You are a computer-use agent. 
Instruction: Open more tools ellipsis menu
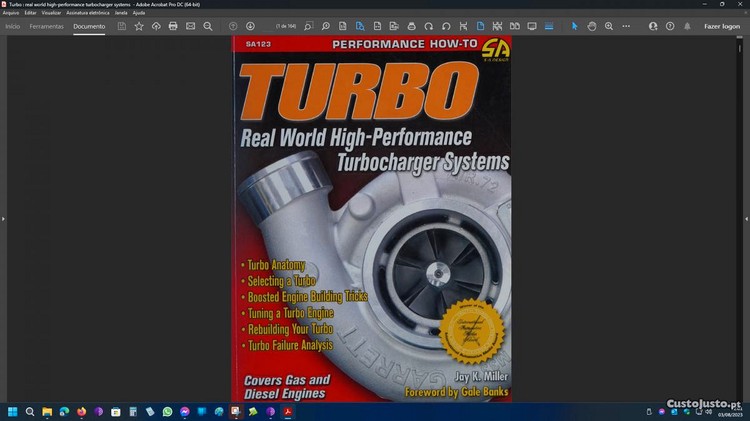pyautogui.click(x=626, y=26)
